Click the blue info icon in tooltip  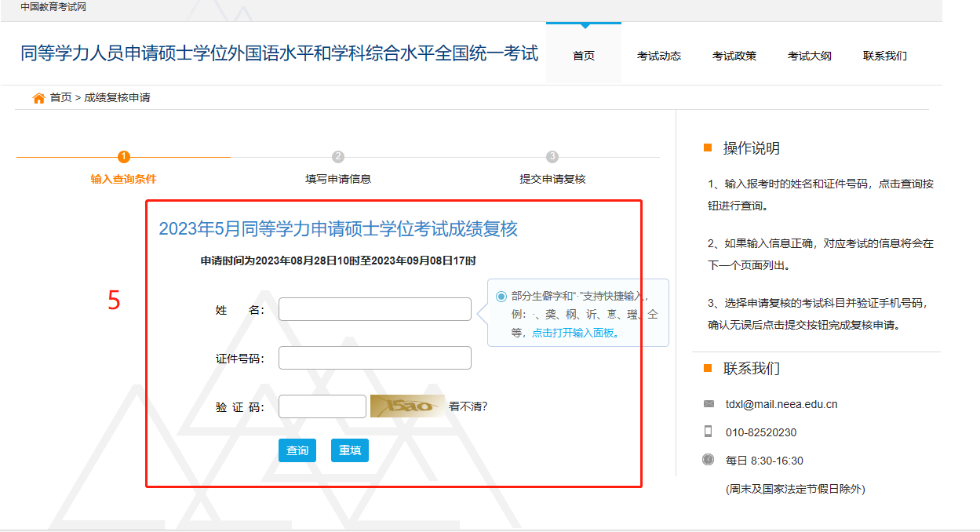coord(501,296)
